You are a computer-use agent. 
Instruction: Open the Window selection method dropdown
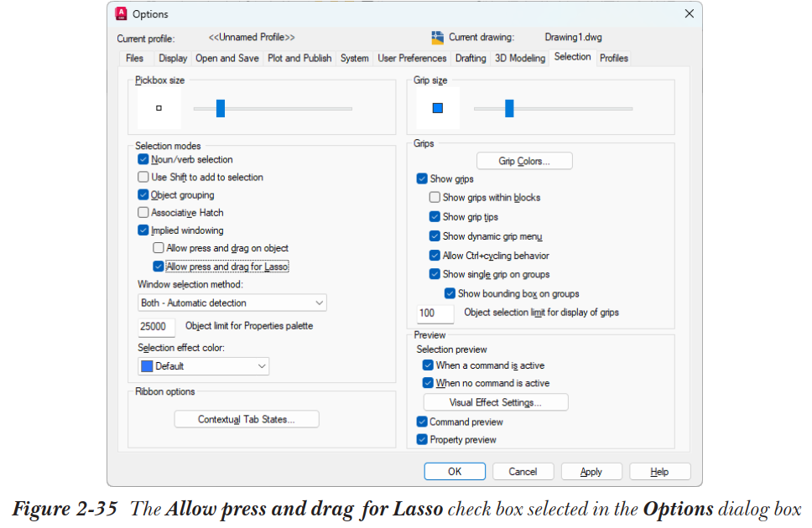tap(232, 303)
